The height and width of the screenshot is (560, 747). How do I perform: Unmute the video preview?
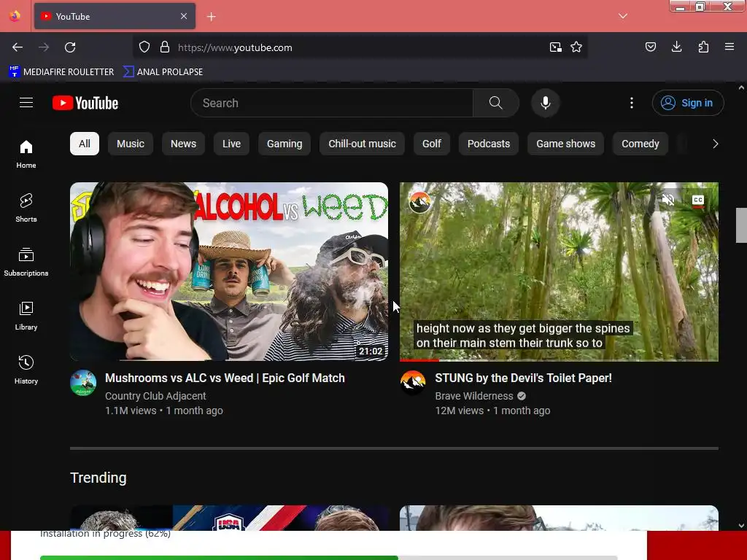[x=668, y=200]
